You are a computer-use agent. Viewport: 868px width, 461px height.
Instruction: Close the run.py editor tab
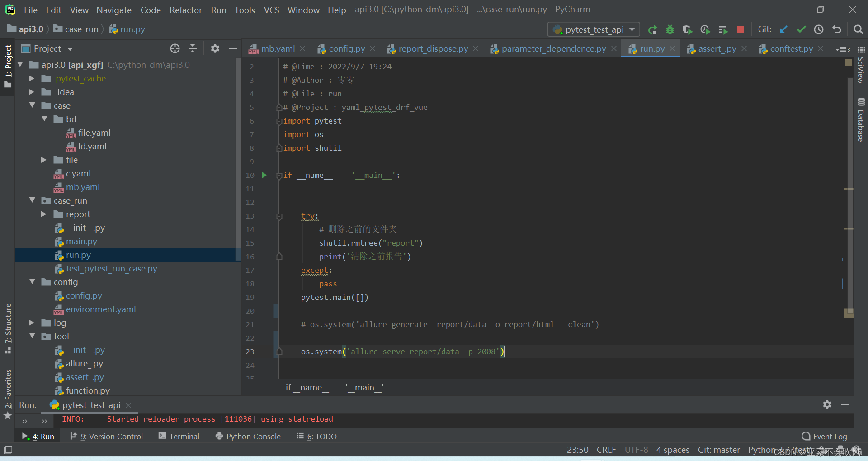[672, 48]
